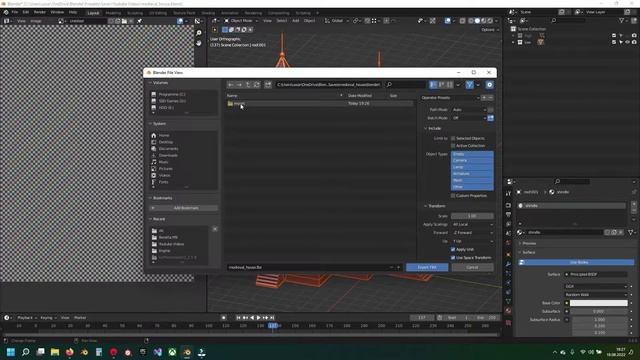The width and height of the screenshot is (640, 360).
Task: Open the Apply Scalings dropdown
Action: tap(472, 224)
